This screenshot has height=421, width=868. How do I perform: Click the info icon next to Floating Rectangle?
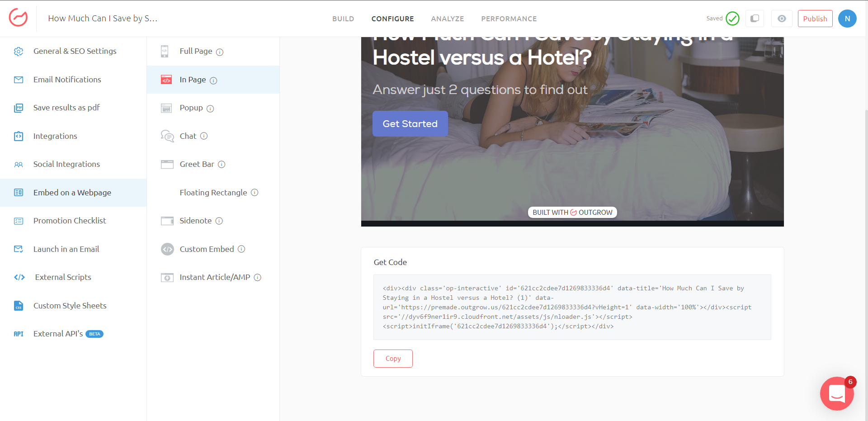click(x=255, y=193)
